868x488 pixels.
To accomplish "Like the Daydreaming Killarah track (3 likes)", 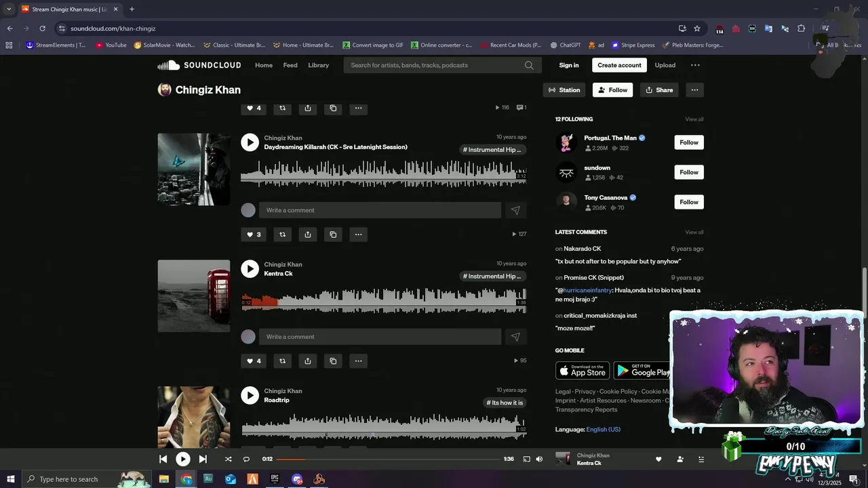I will pos(254,235).
